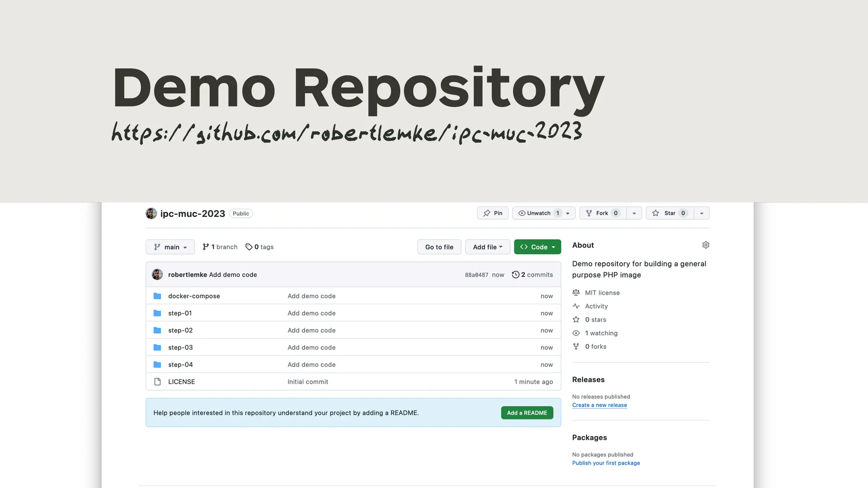Open the step-04 folder
Screen dimensions: 868x488
pos(181,365)
